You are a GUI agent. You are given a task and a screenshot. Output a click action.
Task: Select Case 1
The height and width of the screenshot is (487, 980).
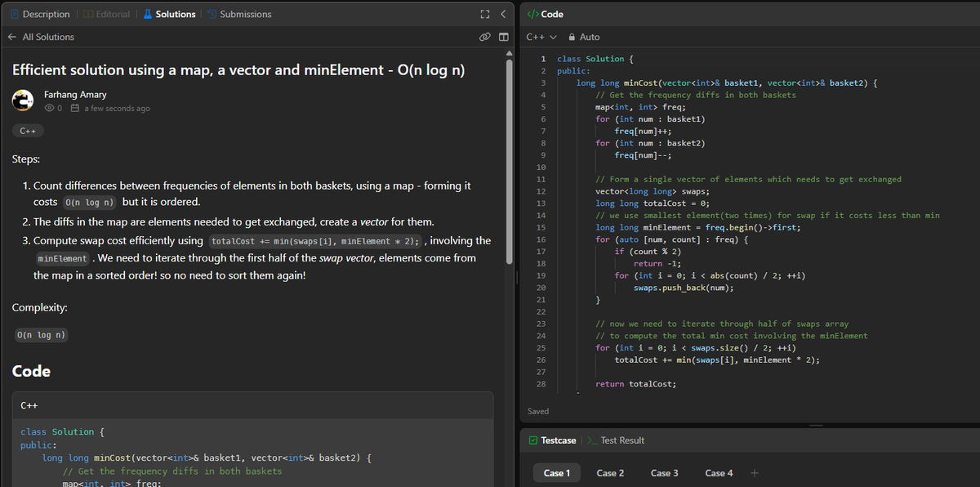[557, 473]
